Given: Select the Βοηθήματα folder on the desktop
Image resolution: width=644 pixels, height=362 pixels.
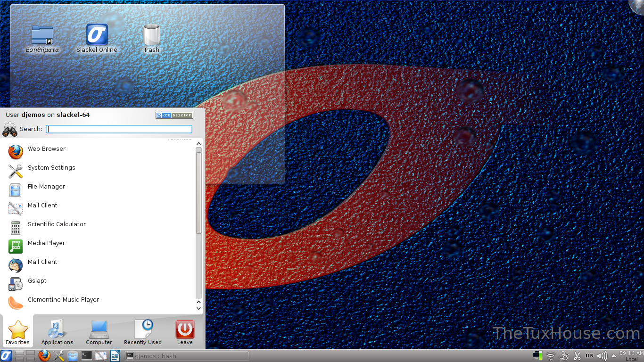Looking at the screenshot, I should pos(42,39).
